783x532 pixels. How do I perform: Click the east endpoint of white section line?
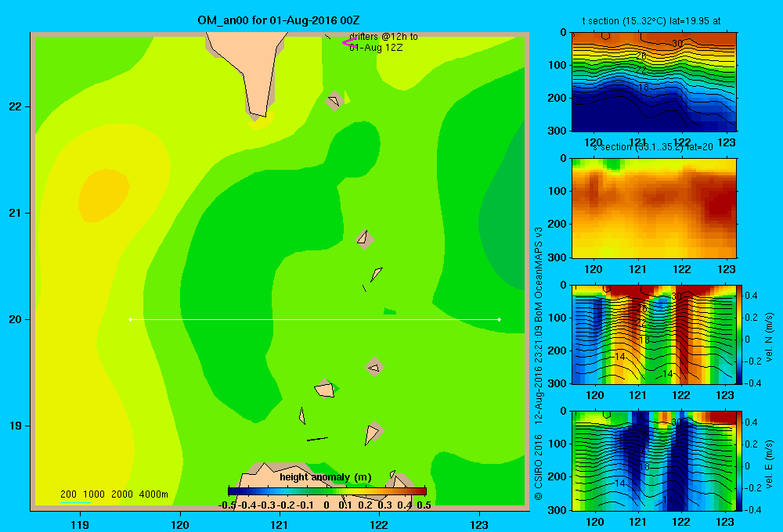click(500, 319)
